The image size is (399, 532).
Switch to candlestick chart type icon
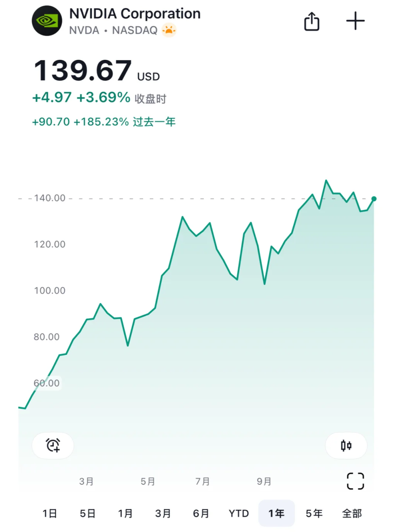click(x=346, y=446)
